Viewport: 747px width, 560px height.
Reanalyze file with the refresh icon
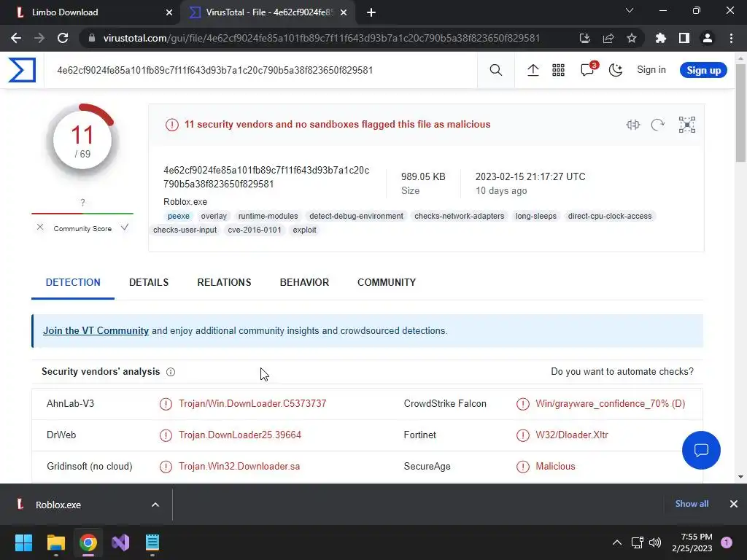pos(657,125)
